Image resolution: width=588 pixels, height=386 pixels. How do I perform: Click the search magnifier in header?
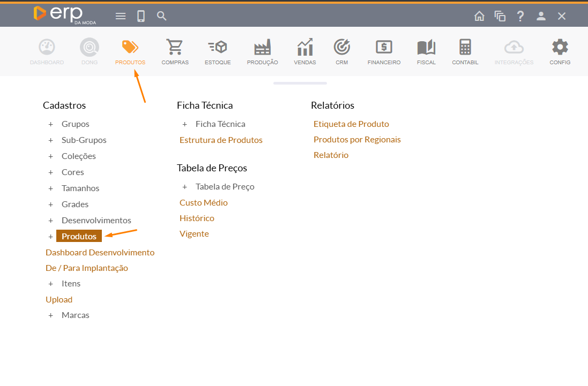pos(161,16)
